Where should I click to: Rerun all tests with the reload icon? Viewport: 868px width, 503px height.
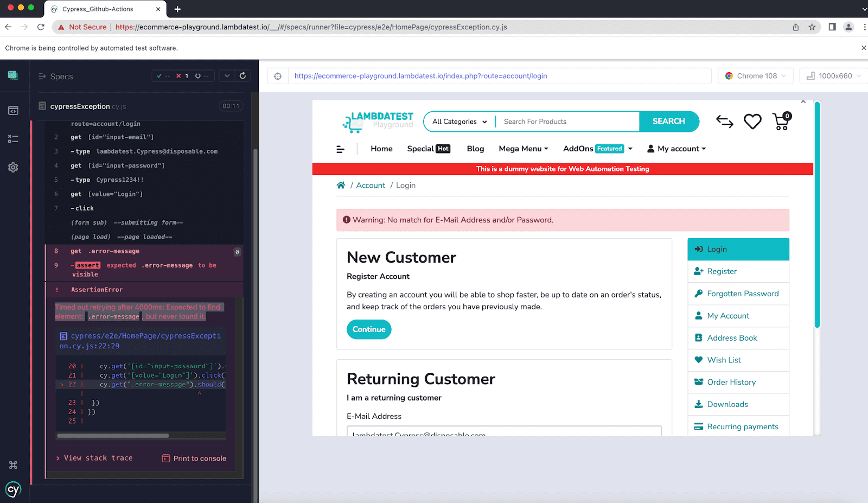(x=242, y=76)
